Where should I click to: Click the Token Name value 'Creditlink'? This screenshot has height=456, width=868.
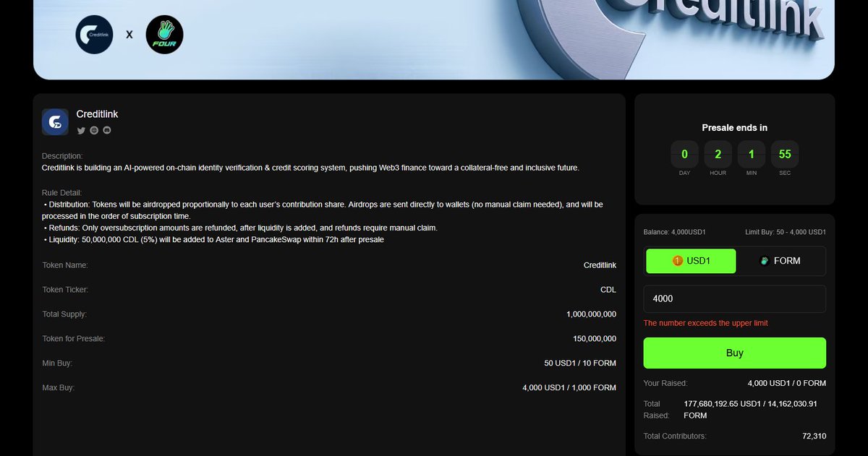tap(600, 265)
